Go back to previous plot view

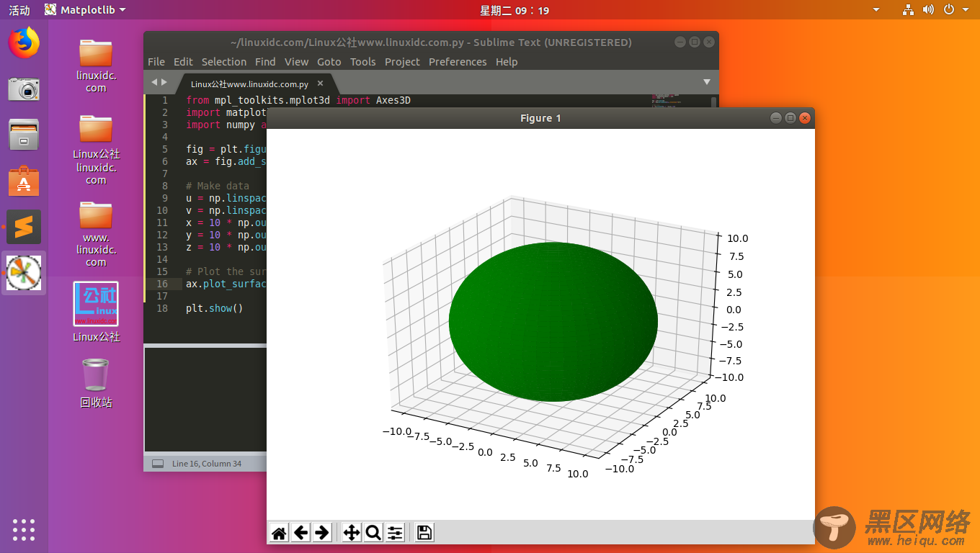tap(300, 533)
